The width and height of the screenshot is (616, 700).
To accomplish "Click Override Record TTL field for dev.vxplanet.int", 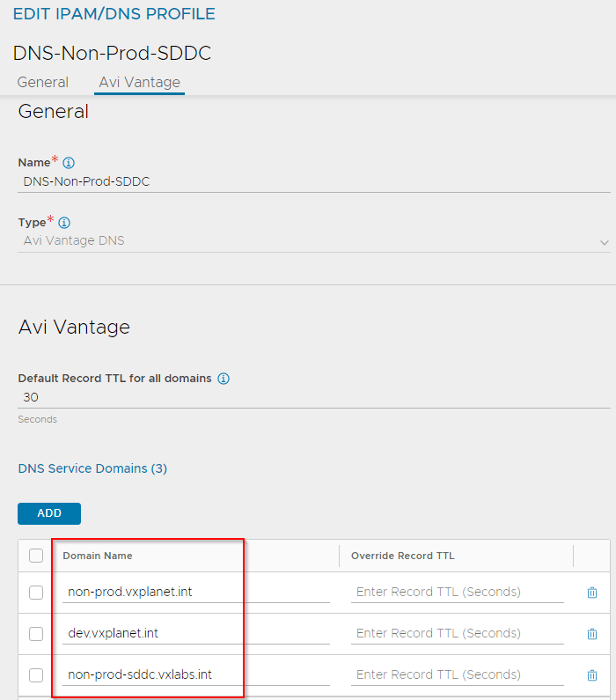I will tap(458, 633).
